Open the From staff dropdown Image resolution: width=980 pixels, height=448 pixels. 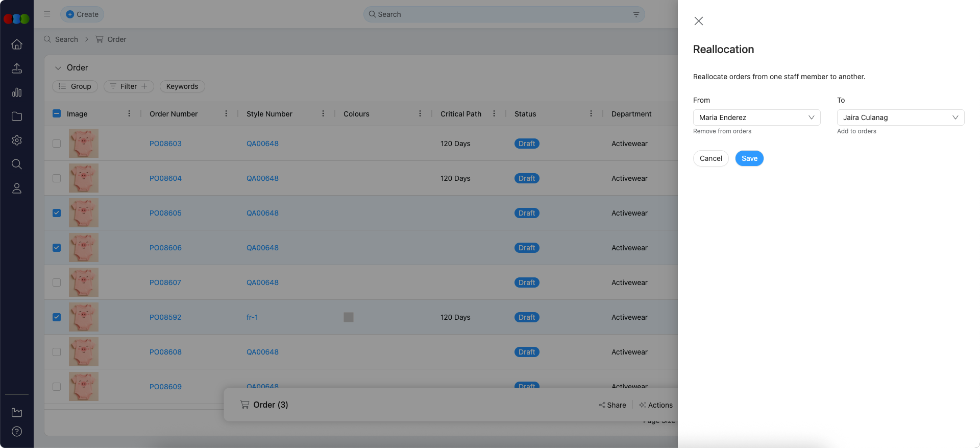(x=756, y=117)
